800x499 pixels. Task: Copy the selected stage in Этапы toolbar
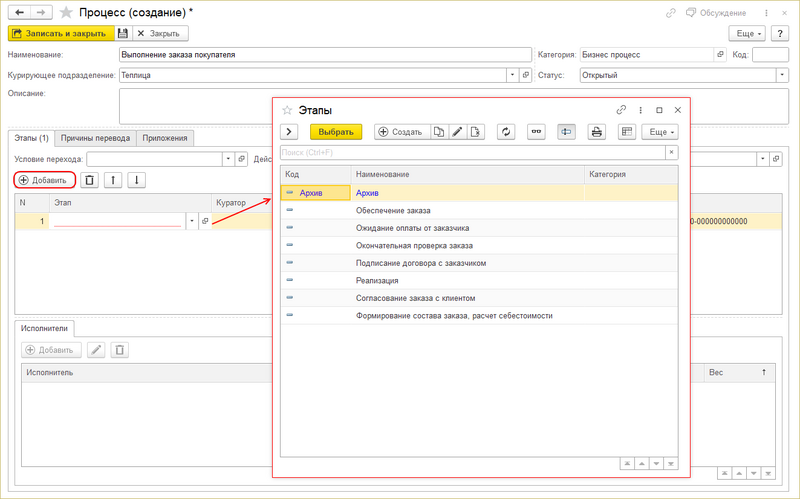[439, 132]
